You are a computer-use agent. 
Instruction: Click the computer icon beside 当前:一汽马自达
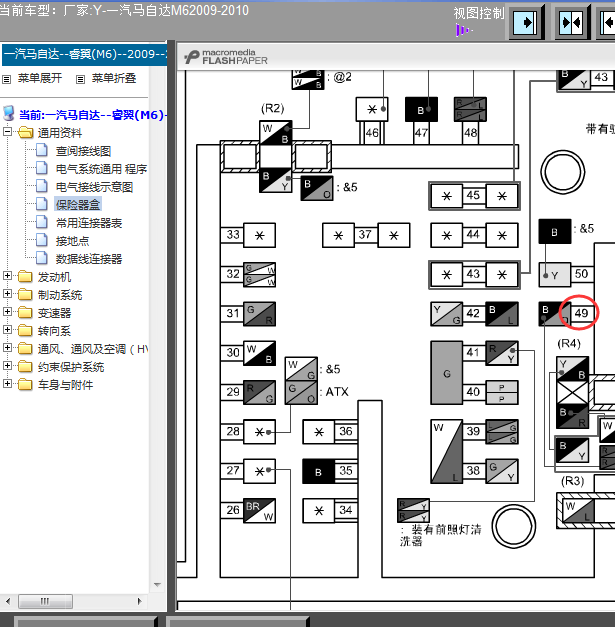[x=9, y=114]
